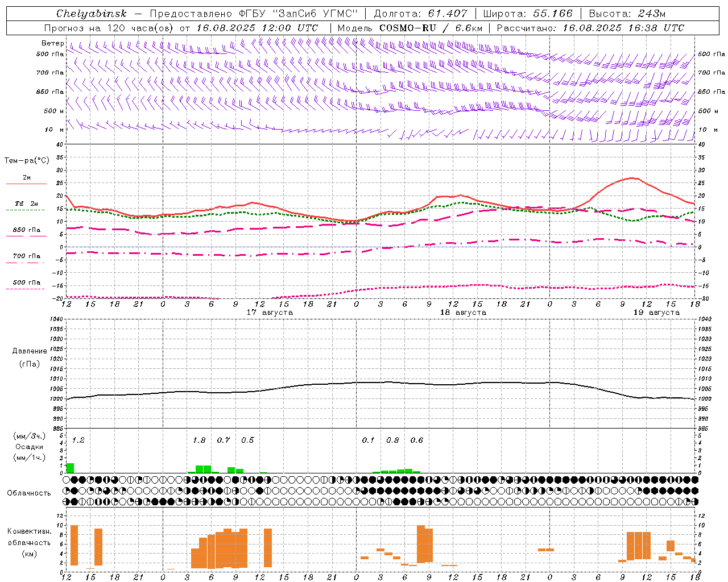Click the 0.1 precipitation amount value
Viewport: 728px width, 582px height.
(369, 440)
